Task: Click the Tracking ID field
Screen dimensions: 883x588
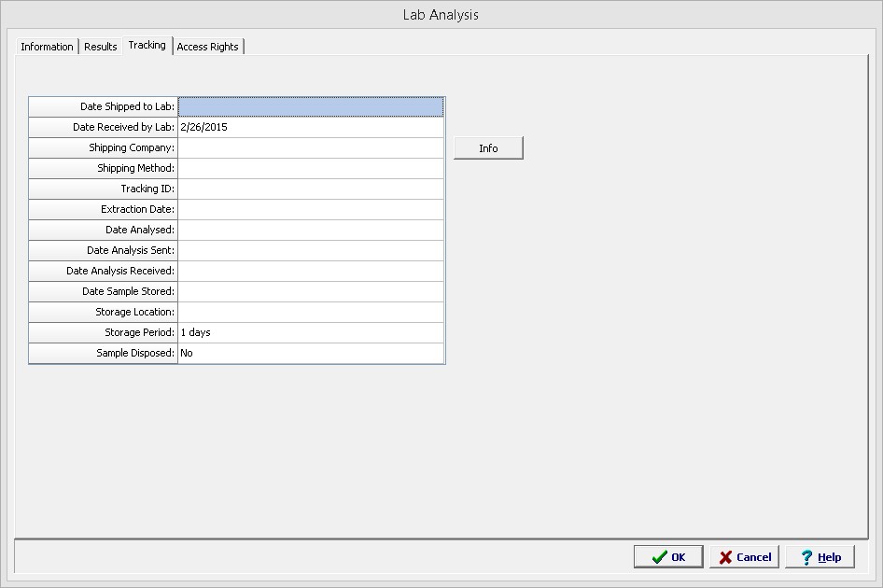Action: click(310, 189)
